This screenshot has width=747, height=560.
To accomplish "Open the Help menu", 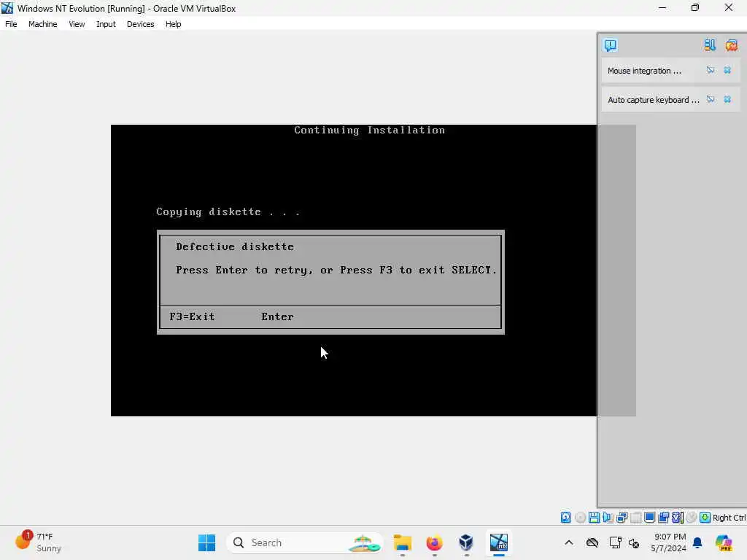I will (x=174, y=24).
